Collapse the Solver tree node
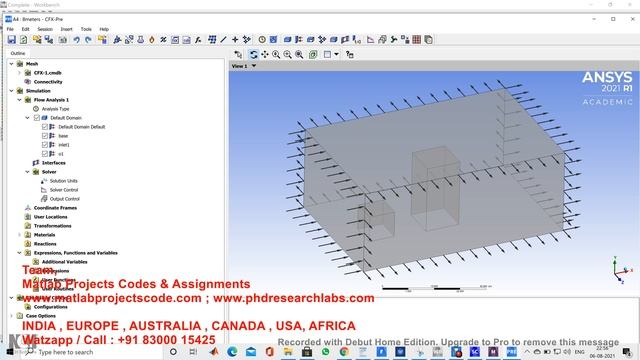The image size is (640, 360). [27, 172]
